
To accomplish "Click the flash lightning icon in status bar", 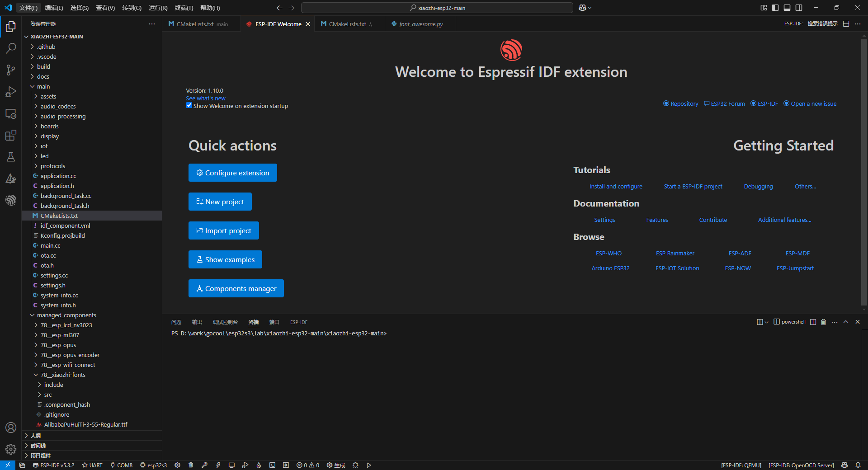I will (218, 465).
